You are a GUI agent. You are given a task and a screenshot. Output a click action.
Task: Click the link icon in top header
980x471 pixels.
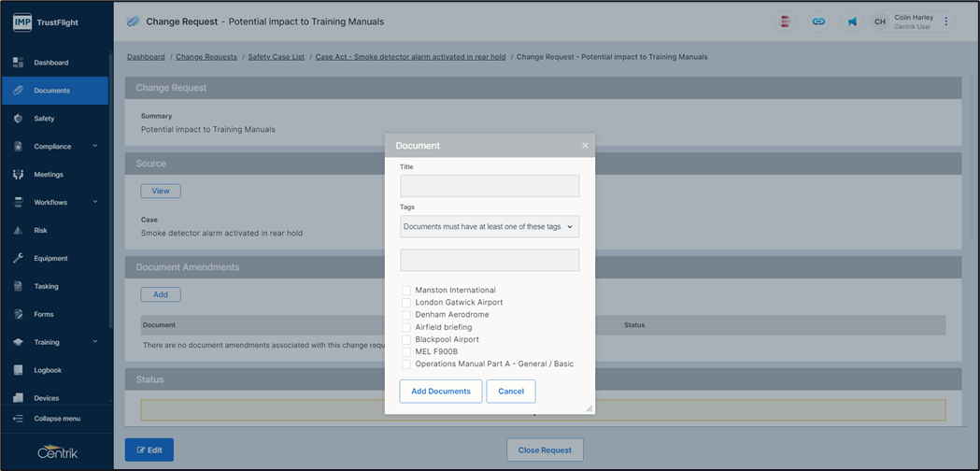click(818, 21)
